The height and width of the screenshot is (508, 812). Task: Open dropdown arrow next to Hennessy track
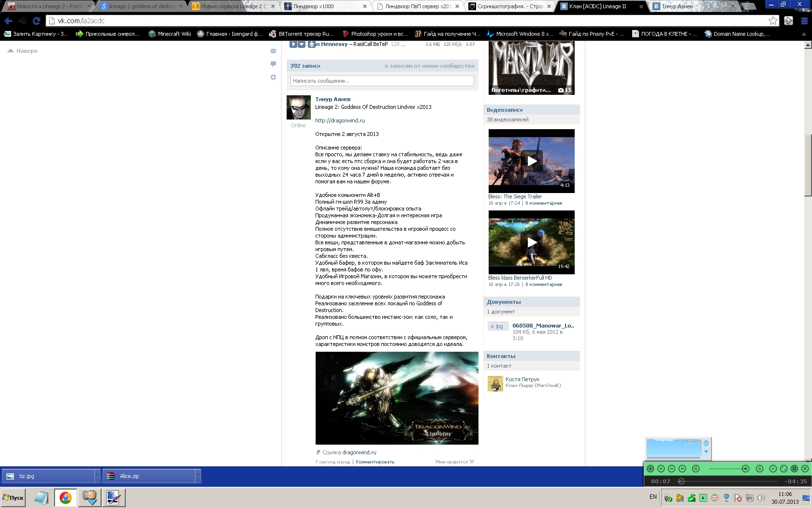point(302,45)
